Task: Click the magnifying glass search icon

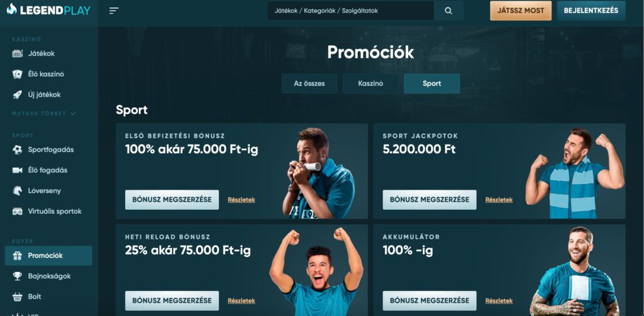Action: 448,11
